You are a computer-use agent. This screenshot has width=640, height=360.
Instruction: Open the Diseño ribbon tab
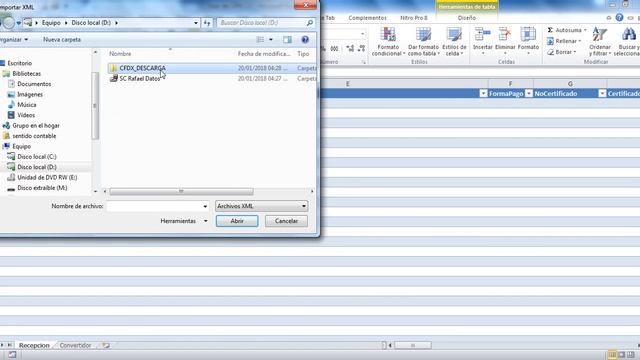tap(467, 18)
